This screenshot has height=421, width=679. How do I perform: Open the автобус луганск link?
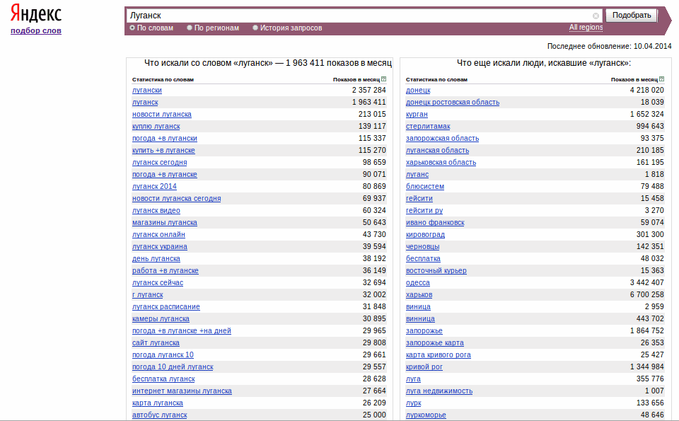click(x=159, y=415)
